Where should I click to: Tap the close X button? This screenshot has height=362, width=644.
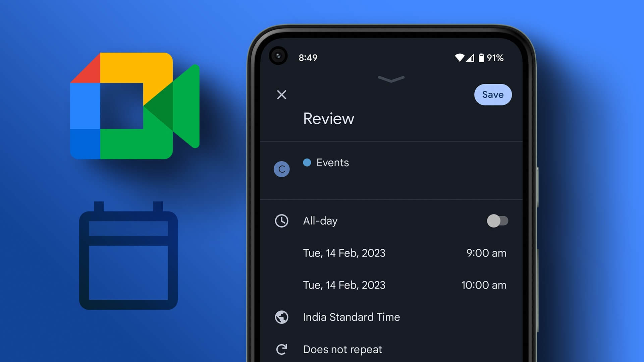click(282, 95)
